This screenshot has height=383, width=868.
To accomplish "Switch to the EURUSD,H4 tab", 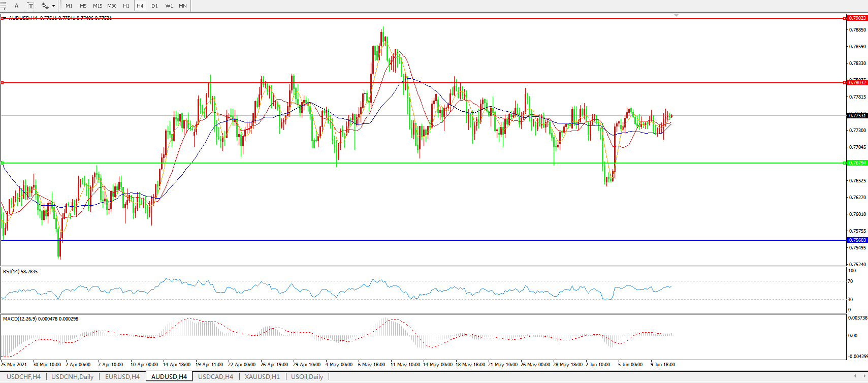I will click(122, 377).
